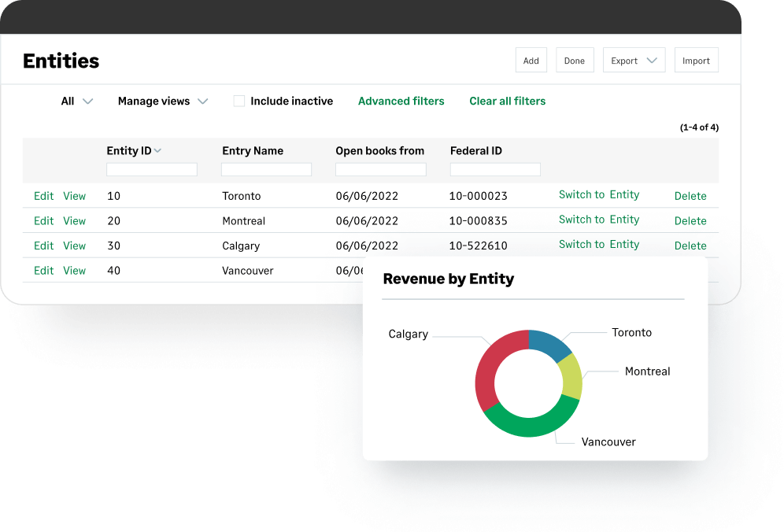Image resolution: width=784 pixels, height=532 pixels.
Task: Open Advanced filters link
Action: coord(401,102)
